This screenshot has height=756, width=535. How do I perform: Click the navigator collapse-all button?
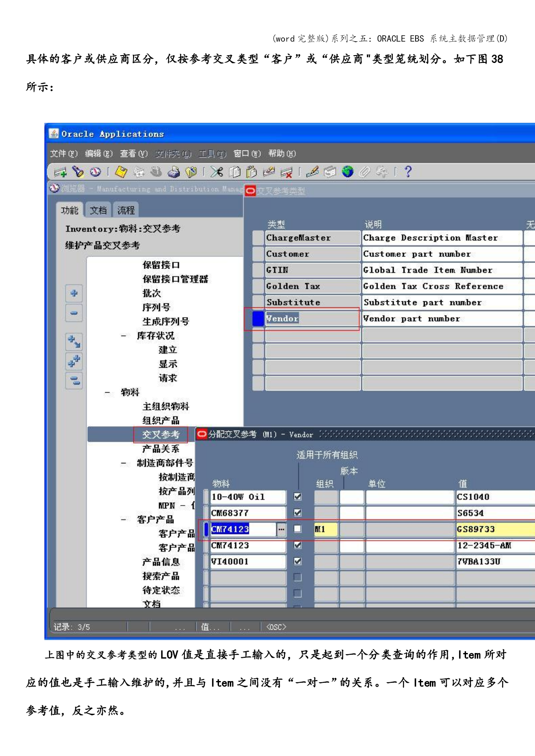[x=74, y=381]
